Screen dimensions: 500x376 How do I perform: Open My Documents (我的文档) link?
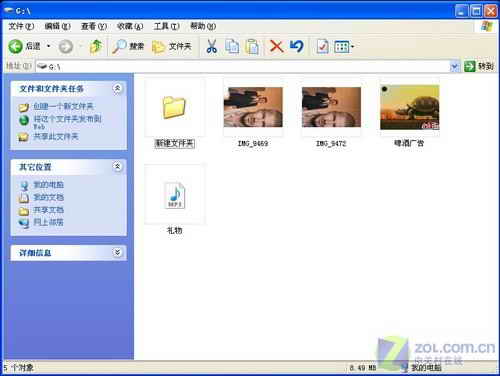coord(48,197)
